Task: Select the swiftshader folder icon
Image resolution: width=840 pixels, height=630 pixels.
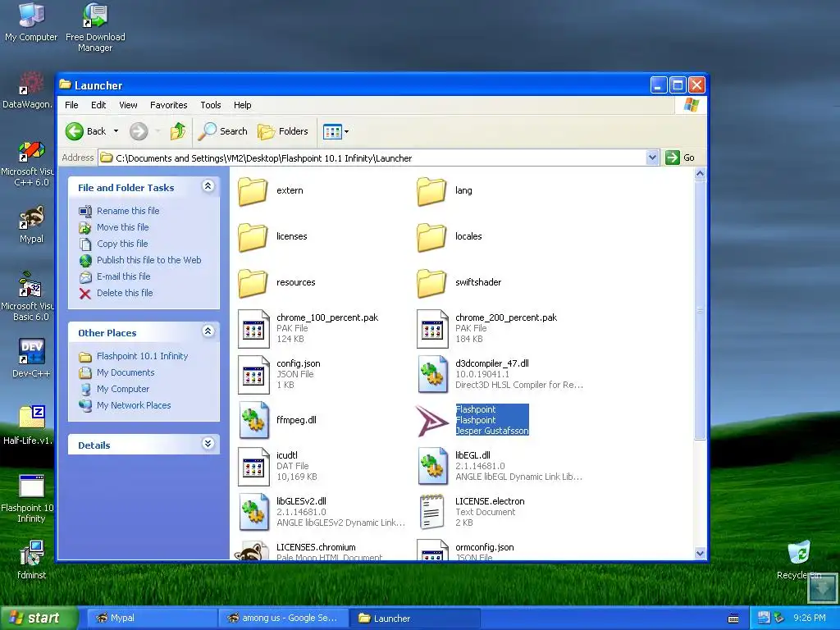Action: (431, 283)
